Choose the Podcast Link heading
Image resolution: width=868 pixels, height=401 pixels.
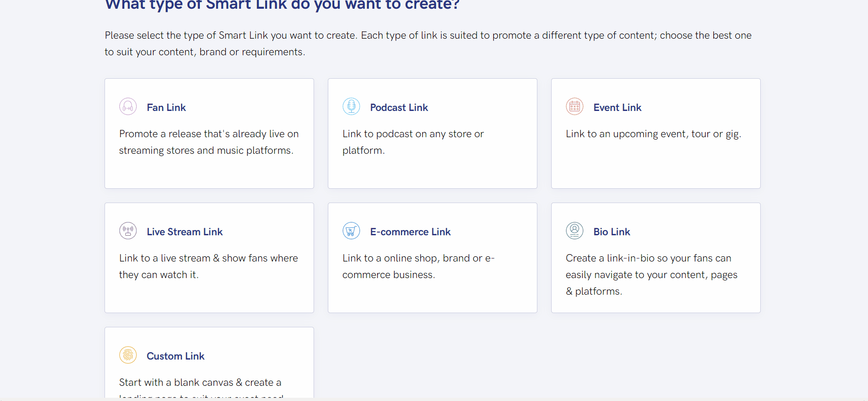[x=399, y=107]
